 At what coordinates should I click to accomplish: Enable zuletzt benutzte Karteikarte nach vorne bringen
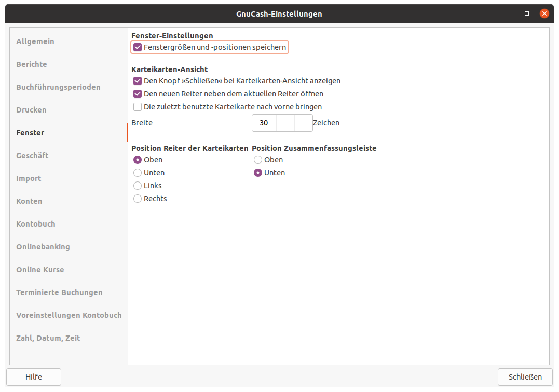click(x=138, y=107)
